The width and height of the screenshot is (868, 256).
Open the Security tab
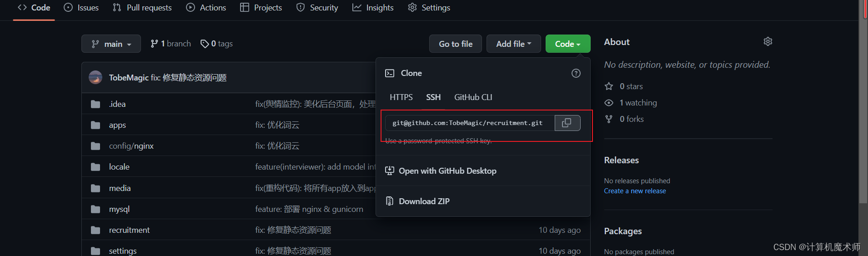click(317, 8)
